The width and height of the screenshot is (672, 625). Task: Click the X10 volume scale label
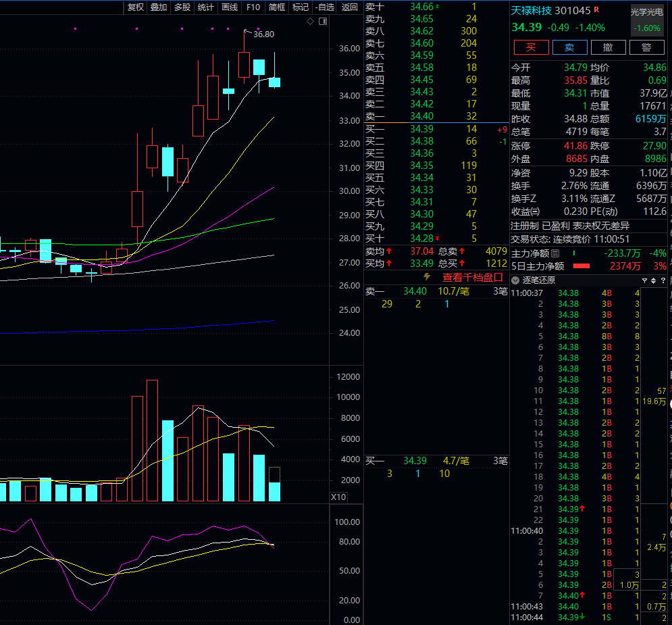click(338, 497)
